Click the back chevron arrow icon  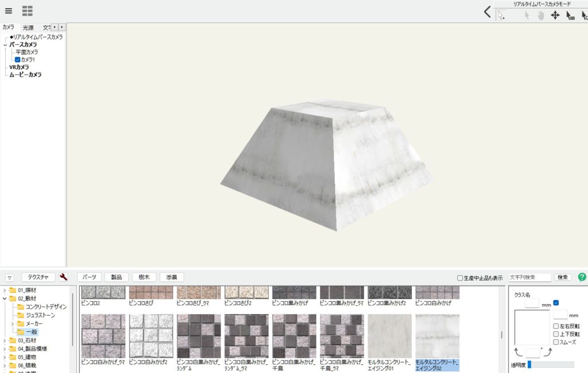pyautogui.click(x=487, y=12)
